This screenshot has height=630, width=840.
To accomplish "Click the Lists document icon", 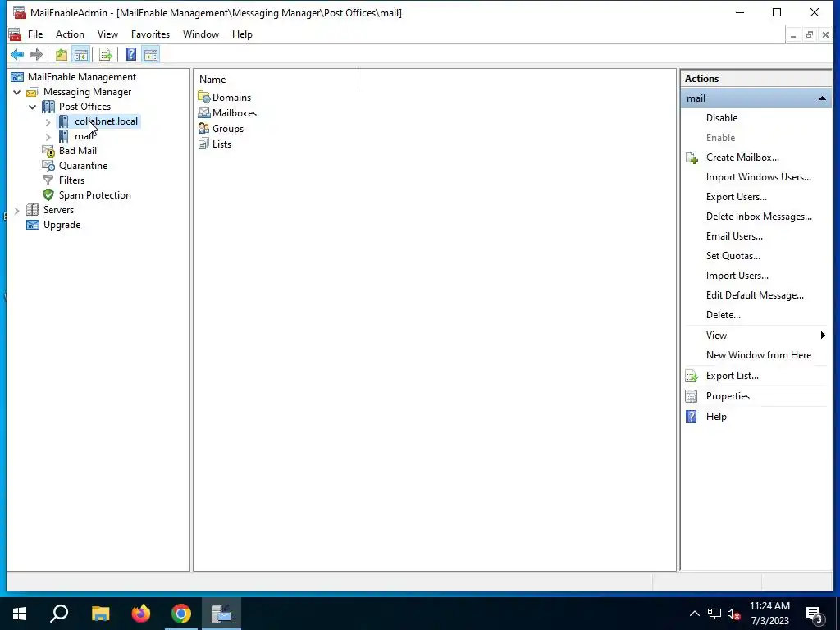I will (x=203, y=144).
